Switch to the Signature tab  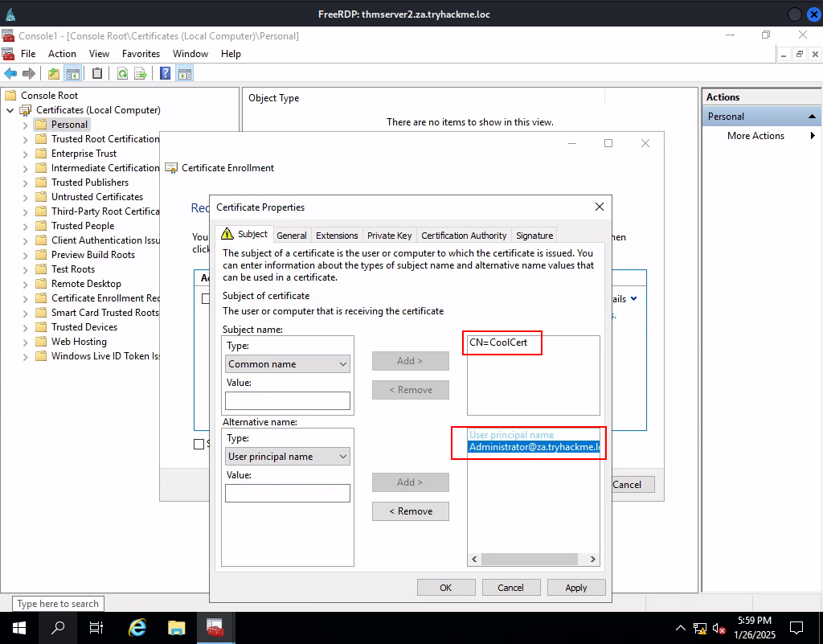coord(534,236)
